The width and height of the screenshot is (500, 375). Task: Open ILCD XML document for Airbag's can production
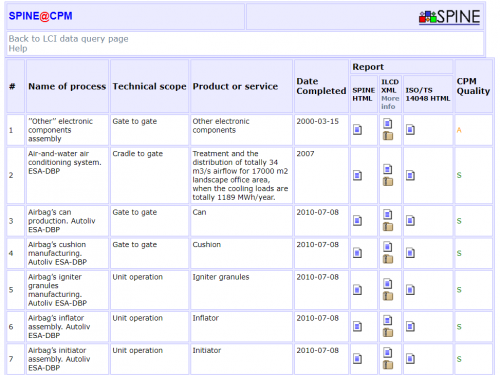387,214
